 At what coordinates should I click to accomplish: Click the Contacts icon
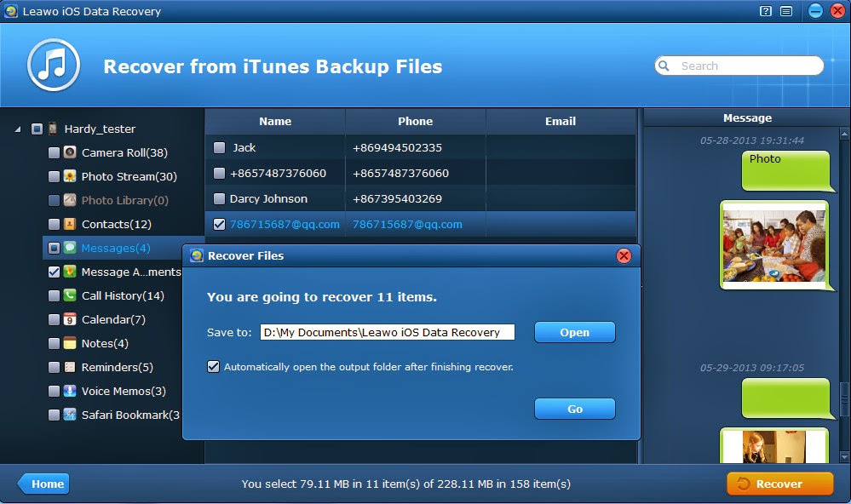pos(68,224)
